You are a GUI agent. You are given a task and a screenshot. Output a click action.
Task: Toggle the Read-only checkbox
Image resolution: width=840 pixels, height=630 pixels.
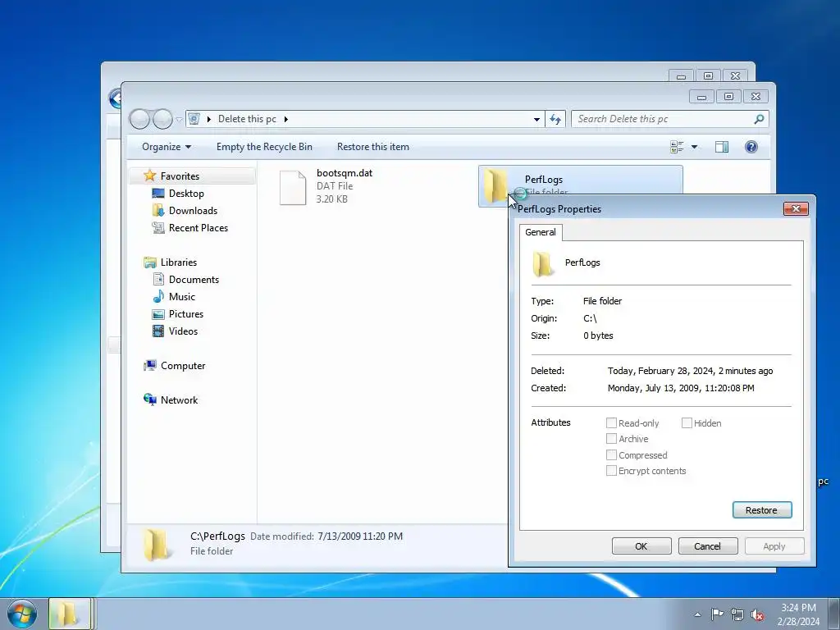pyautogui.click(x=611, y=423)
